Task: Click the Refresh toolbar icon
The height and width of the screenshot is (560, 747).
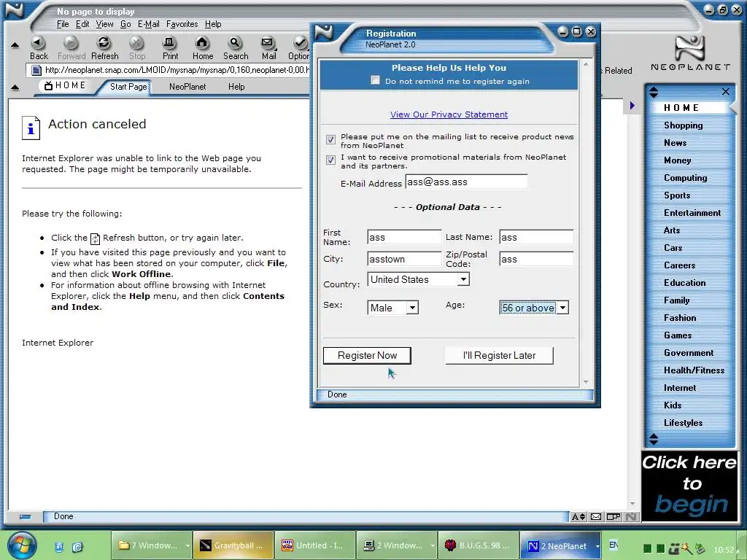Action: point(104,44)
